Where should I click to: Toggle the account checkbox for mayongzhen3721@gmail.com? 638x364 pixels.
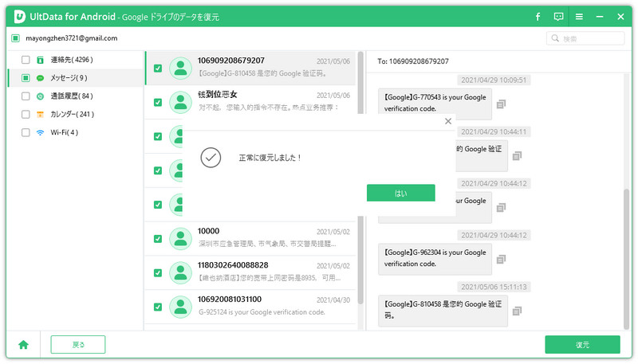tap(15, 38)
